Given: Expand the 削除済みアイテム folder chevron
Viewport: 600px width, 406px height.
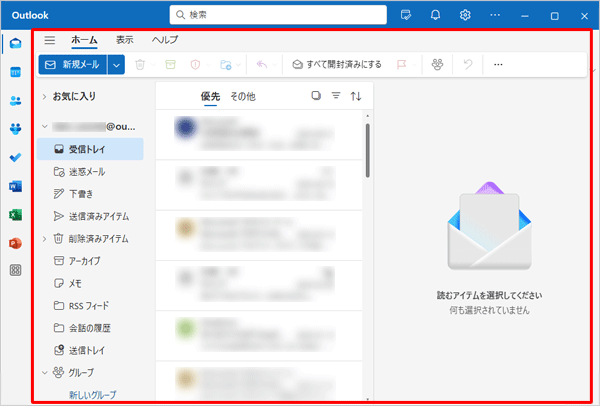Looking at the screenshot, I should [44, 239].
